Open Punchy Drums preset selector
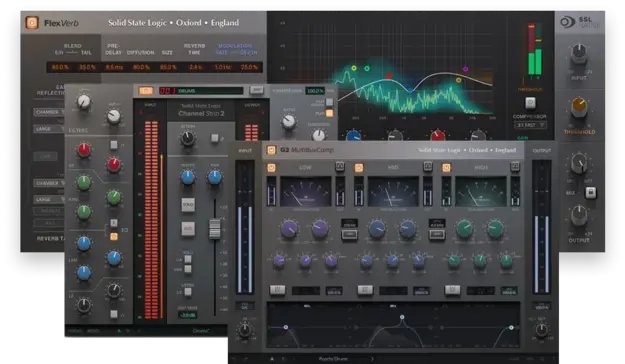Viewport: 625px width, 364px height. 333,359
